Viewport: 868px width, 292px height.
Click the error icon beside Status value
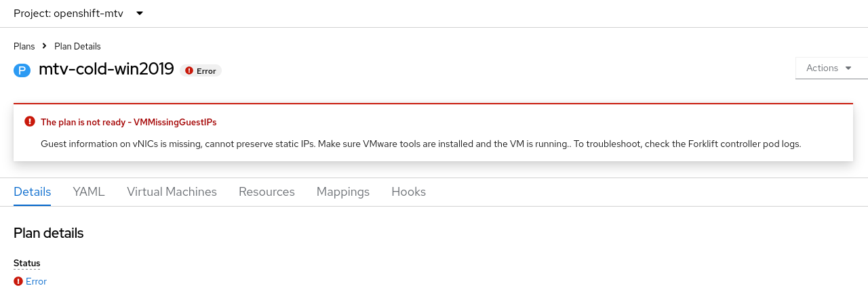tap(18, 281)
